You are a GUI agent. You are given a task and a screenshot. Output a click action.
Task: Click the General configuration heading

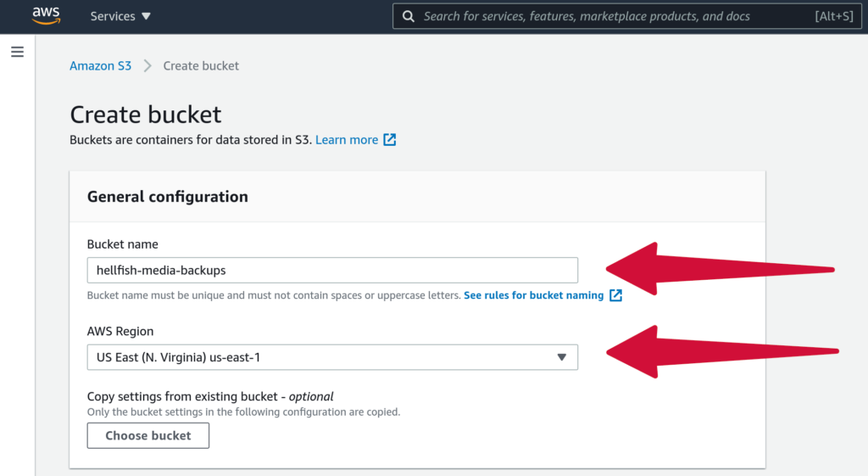click(168, 197)
